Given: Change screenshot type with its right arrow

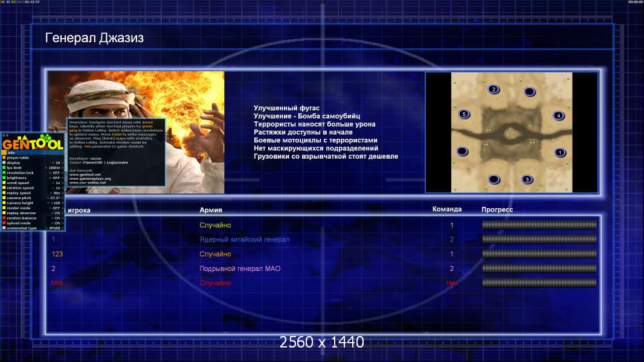Looking at the screenshot, I should [62, 228].
